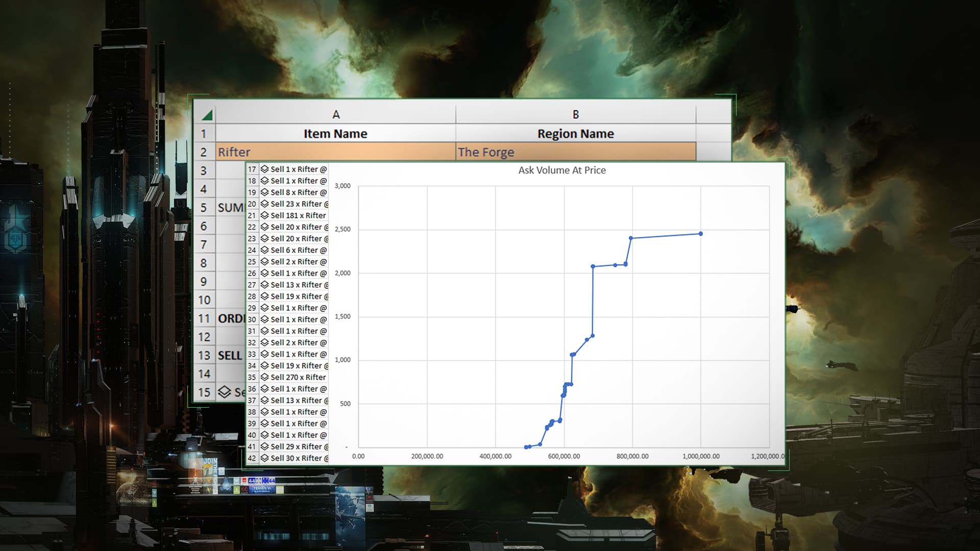Viewport: 980px width, 551px height.
Task: Click the layers icon in row 28
Action: pos(264,296)
